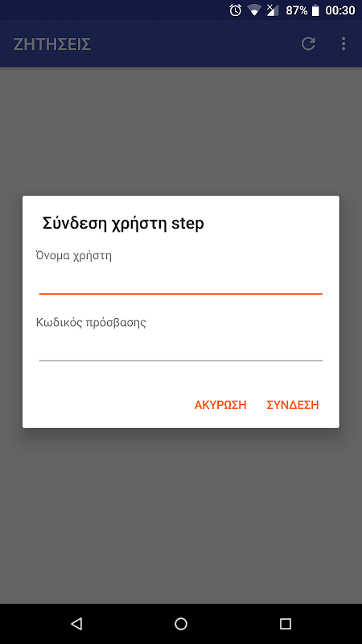Image resolution: width=362 pixels, height=644 pixels.
Task: Tap the Σύνδεση χρήστη step dialog title
Action: coord(123,225)
